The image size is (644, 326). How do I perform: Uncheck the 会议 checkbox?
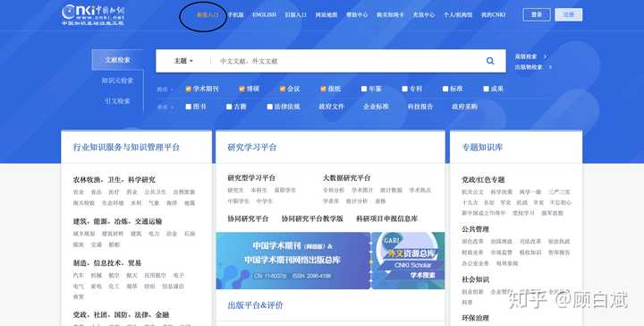[x=282, y=89]
